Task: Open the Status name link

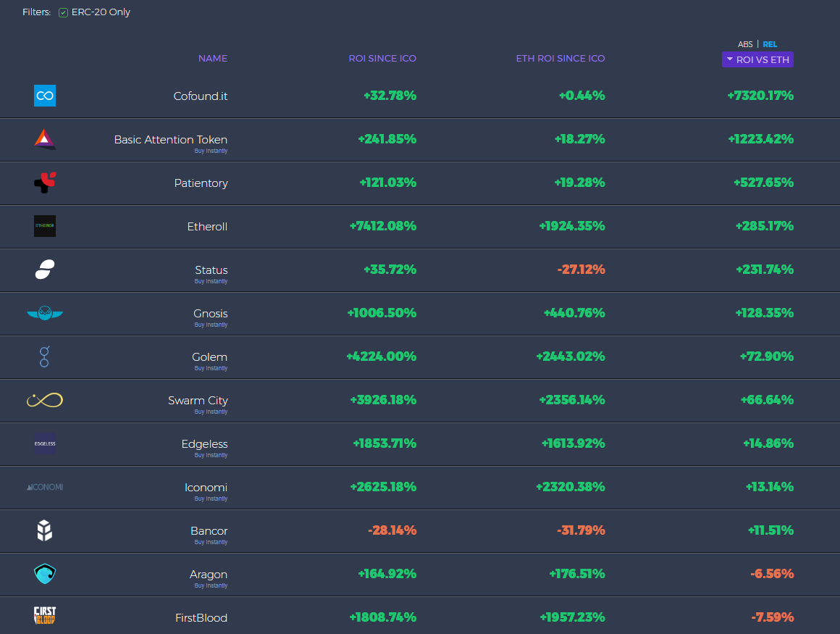Action: pyautogui.click(x=211, y=270)
